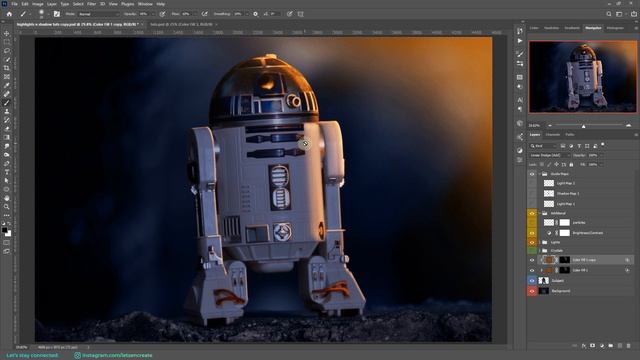Open the Window menu
Viewport: 640px width, 360px height.
[145, 4]
